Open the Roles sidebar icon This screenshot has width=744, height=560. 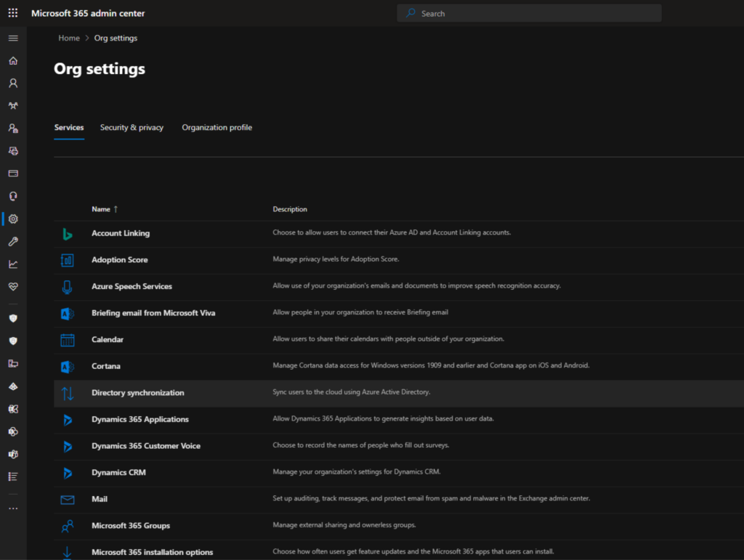(13, 129)
